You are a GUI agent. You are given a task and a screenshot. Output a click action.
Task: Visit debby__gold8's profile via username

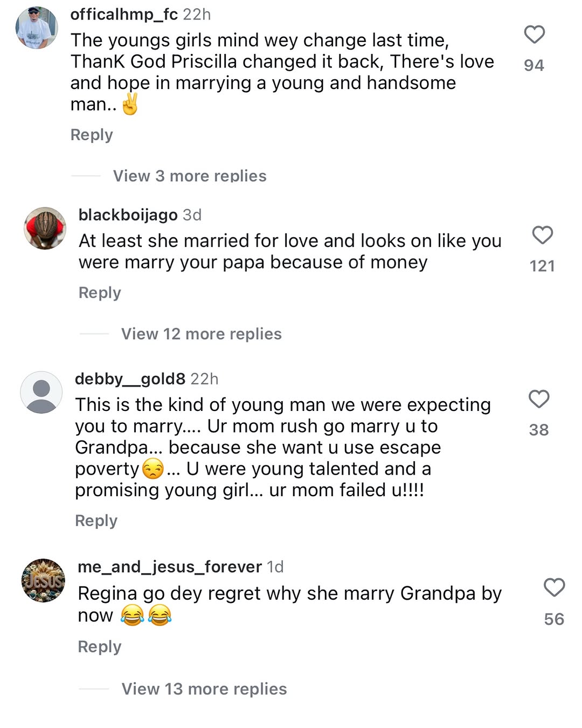130,379
